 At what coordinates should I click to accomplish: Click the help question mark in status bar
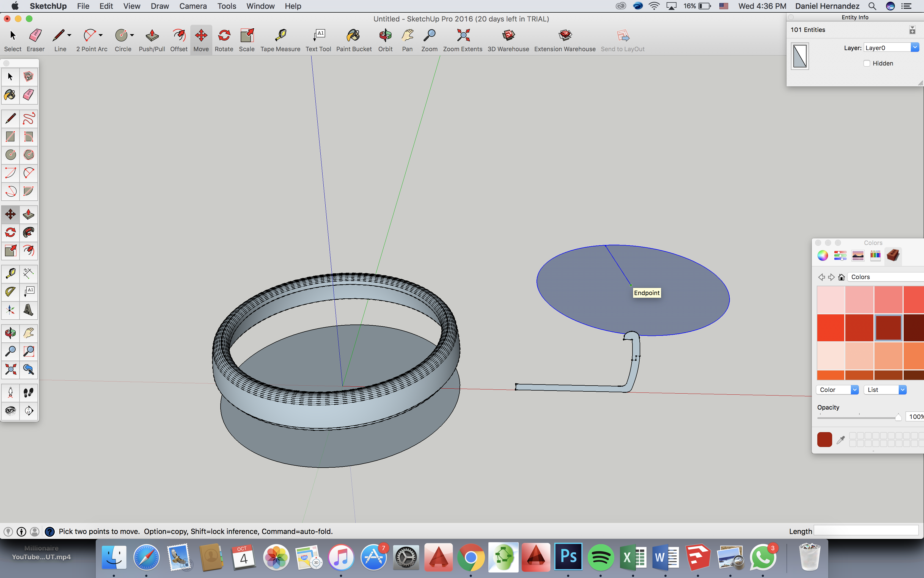coord(50,531)
